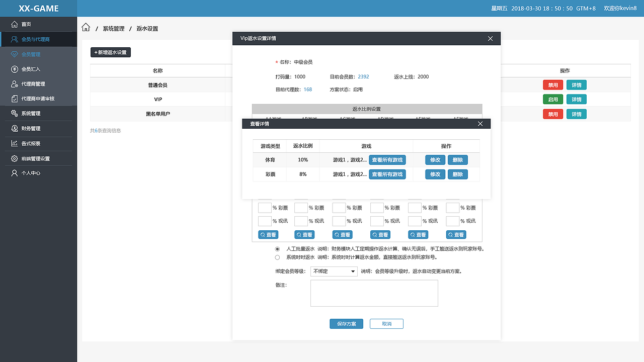The height and width of the screenshot is (362, 644).
Task: Select the 系统时时返水 radio option
Action: tap(277, 257)
